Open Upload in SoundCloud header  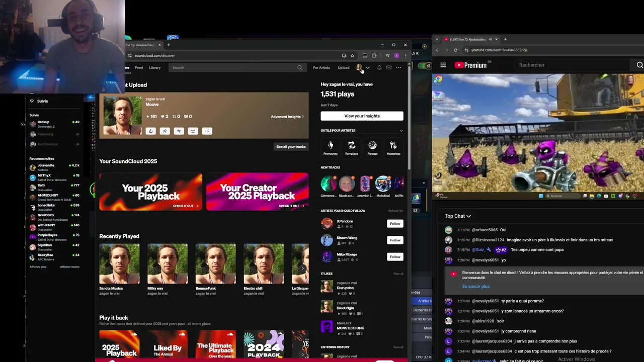344,67
